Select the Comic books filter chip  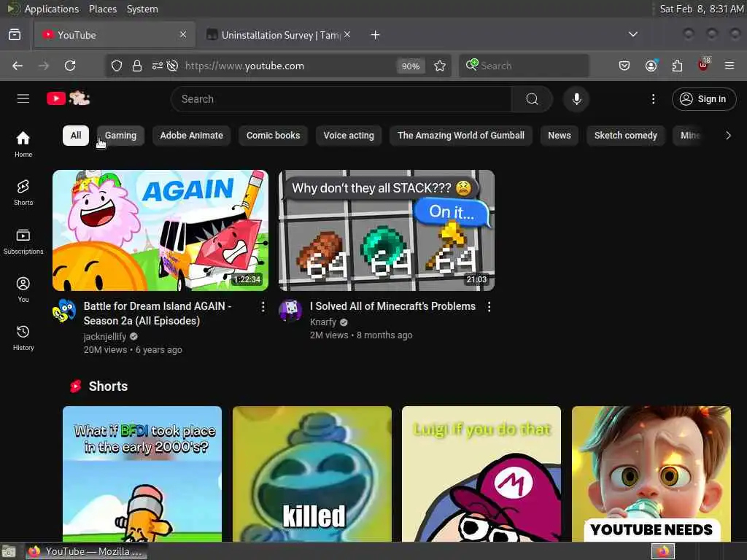[273, 136]
